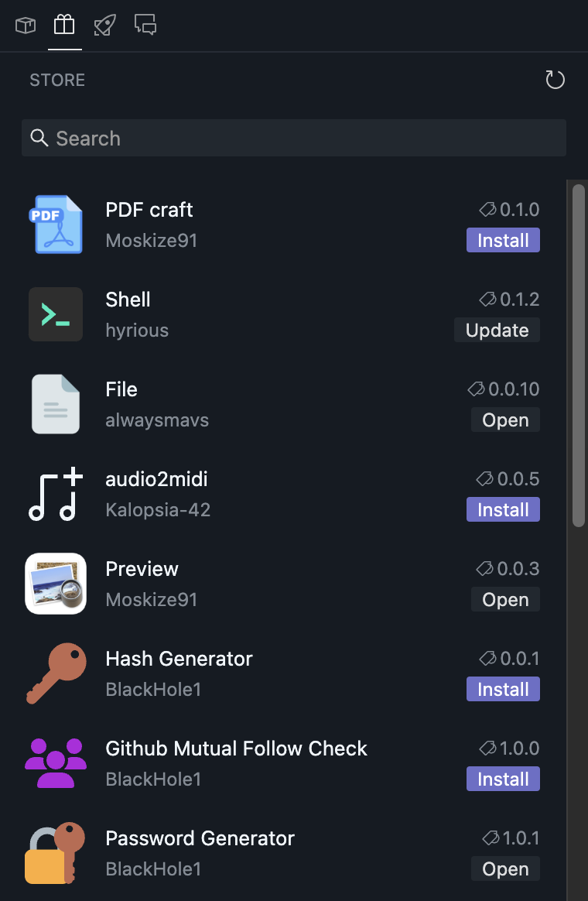
Task: Open the rocket launch tab
Action: pos(104,26)
